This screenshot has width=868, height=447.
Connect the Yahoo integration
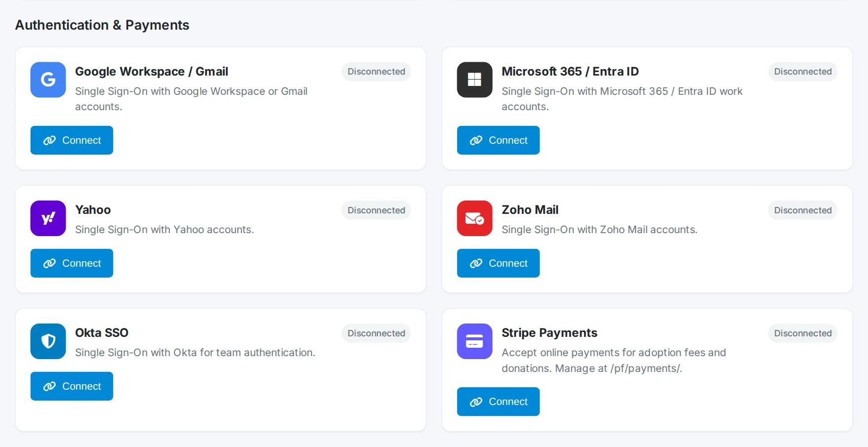(x=72, y=263)
